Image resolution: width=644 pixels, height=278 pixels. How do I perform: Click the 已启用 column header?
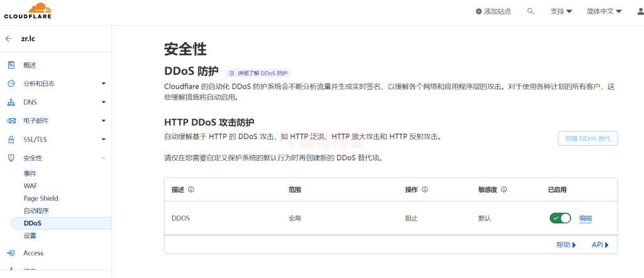[x=557, y=190]
